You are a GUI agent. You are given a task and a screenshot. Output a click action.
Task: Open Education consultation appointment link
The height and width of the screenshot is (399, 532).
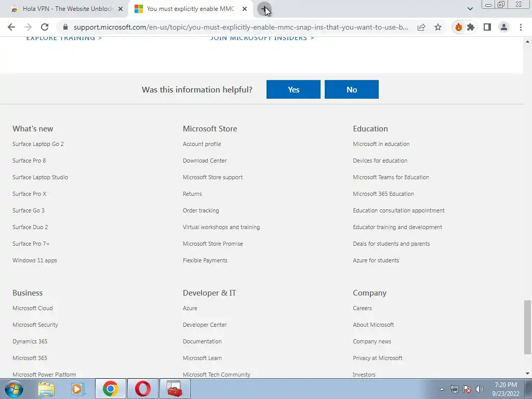point(398,210)
